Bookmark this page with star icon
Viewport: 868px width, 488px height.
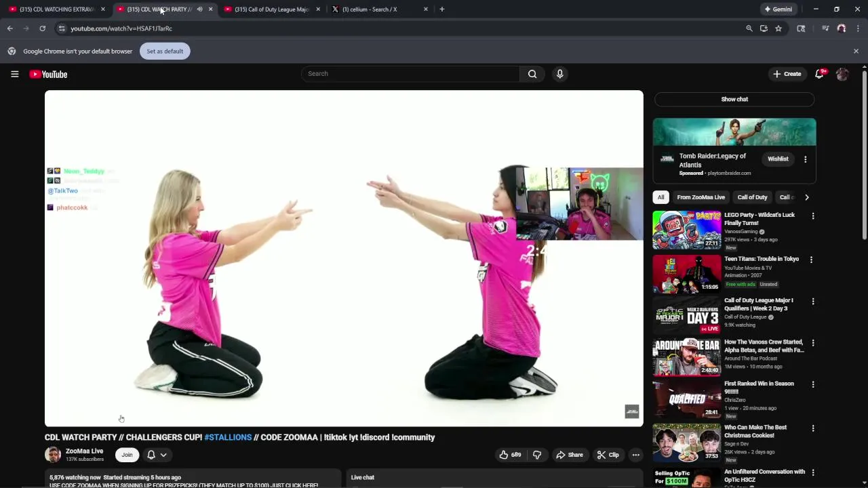(778, 28)
